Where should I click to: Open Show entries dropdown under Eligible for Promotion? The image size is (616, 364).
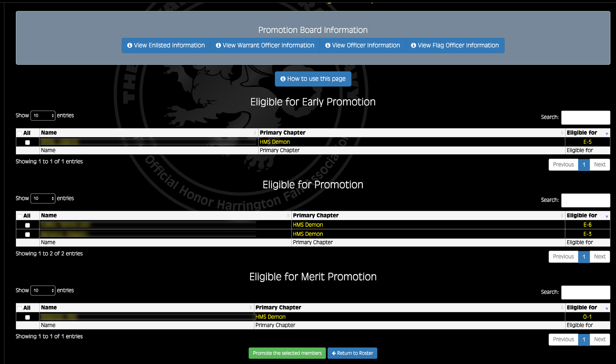coord(43,199)
